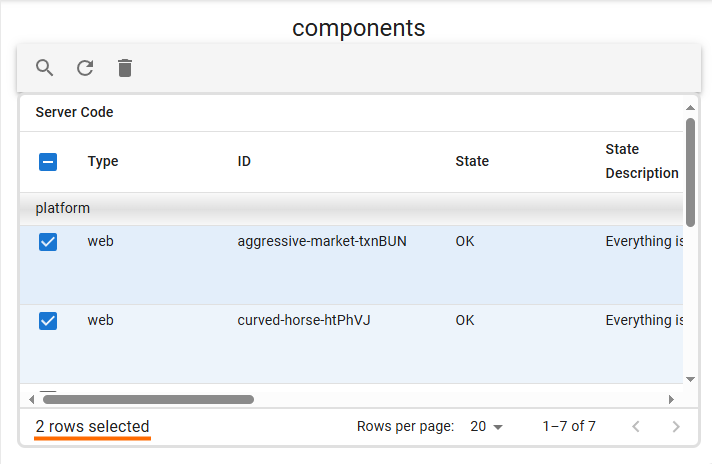Click the aggressive-market-txnBUN ID cell

pos(322,242)
